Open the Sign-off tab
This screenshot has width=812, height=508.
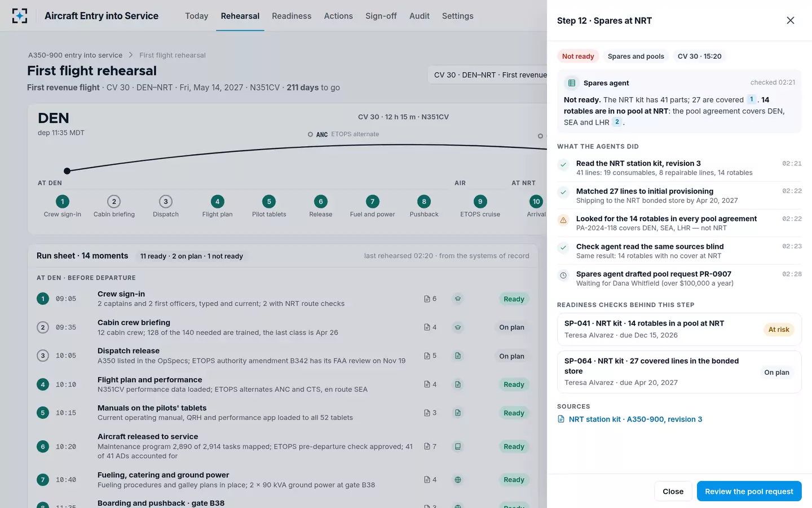pos(381,16)
